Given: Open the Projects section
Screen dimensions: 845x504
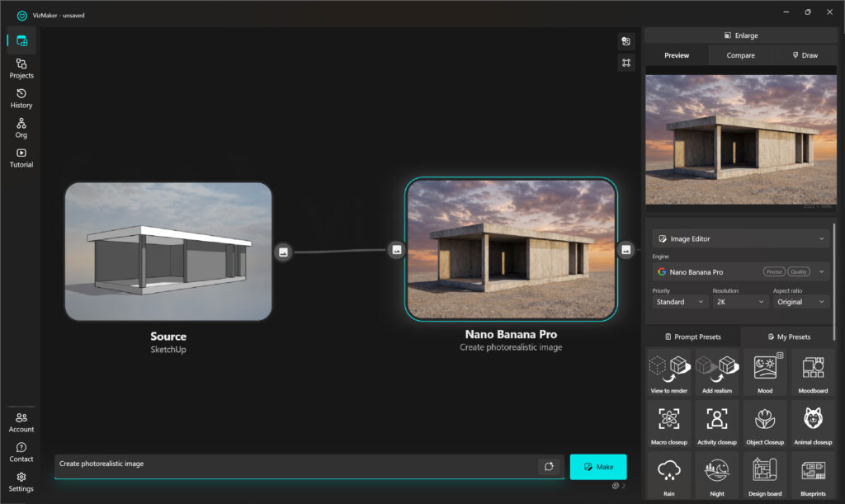Looking at the screenshot, I should pyautogui.click(x=21, y=69).
